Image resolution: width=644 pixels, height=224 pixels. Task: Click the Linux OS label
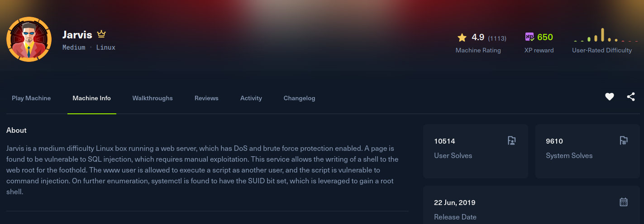pos(106,47)
